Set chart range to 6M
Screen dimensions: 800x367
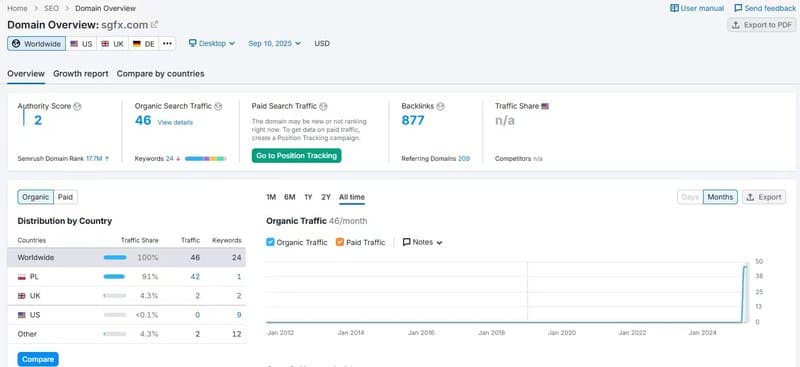tap(290, 197)
